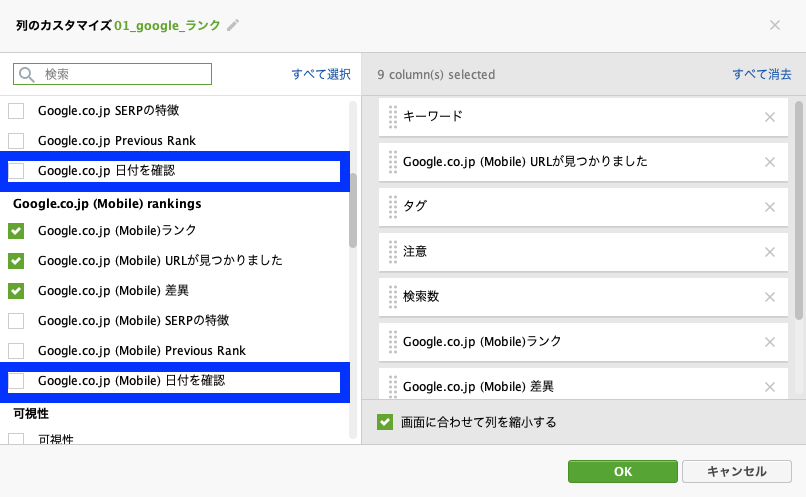Toggle 画面に合わせて列を縮小する checkbox
Viewport: 806px width, 497px height.
click(x=384, y=422)
